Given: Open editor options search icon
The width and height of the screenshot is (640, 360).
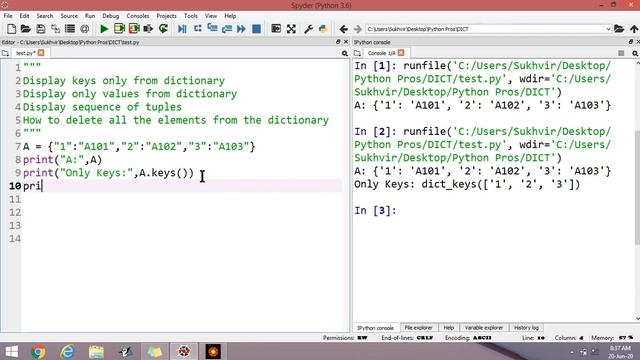Looking at the screenshot, I should [345, 53].
